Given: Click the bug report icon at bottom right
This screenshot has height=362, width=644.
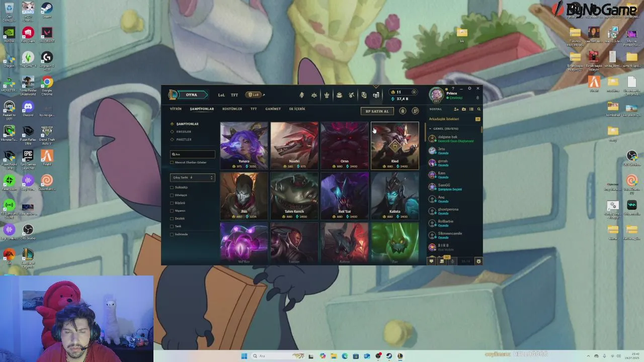Looking at the screenshot, I should [x=478, y=261].
